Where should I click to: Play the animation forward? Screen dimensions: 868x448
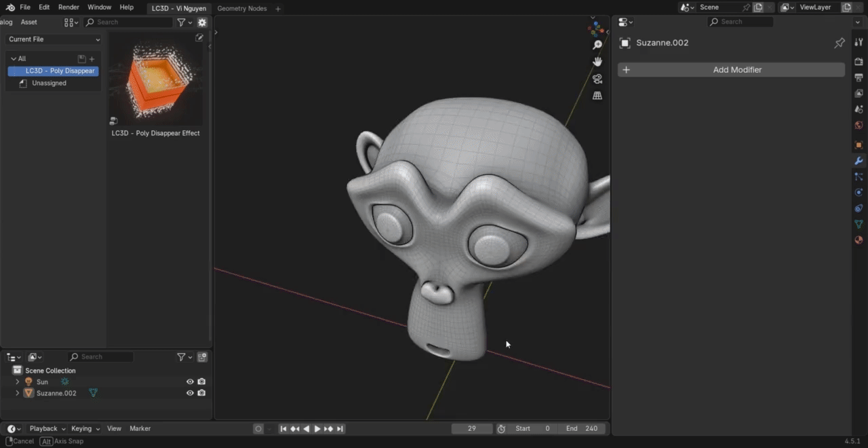click(x=317, y=429)
